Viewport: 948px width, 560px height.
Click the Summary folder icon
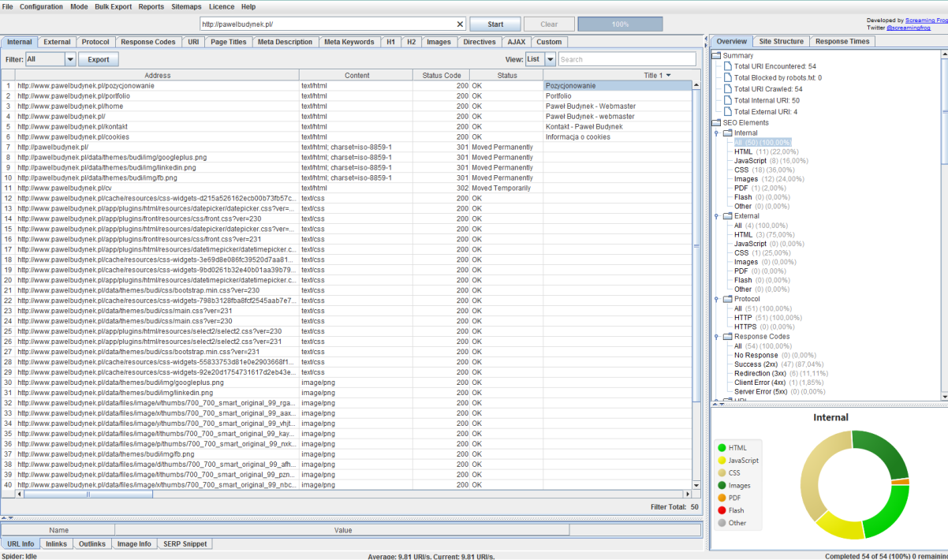(716, 56)
